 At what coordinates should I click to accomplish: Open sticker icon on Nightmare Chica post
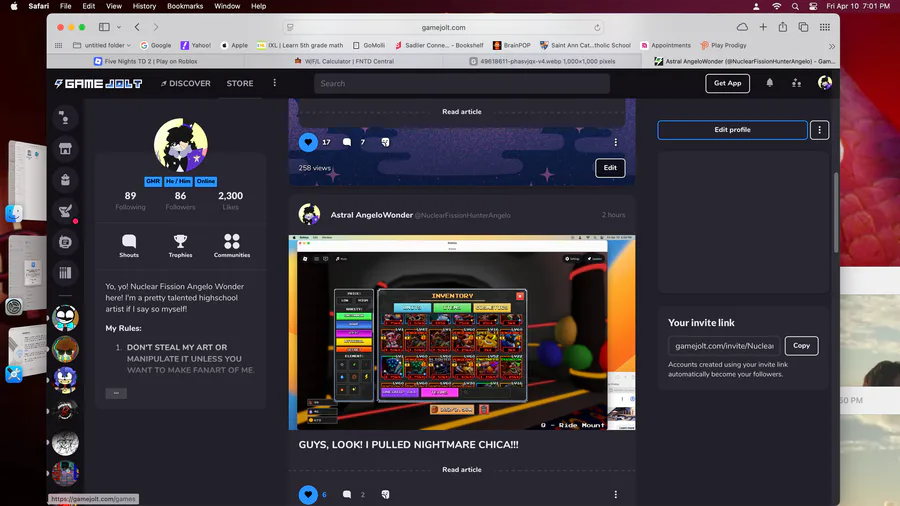click(x=385, y=494)
